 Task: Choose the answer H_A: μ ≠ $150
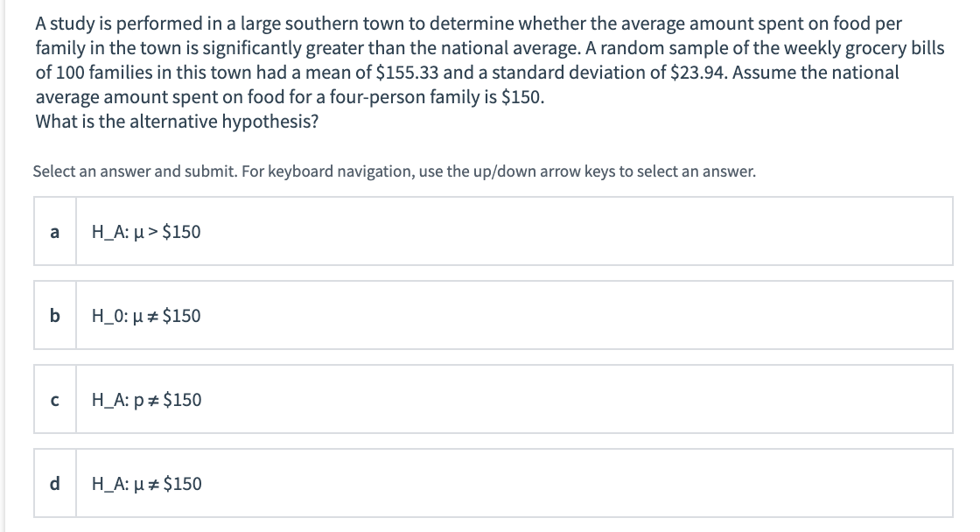[x=147, y=483]
